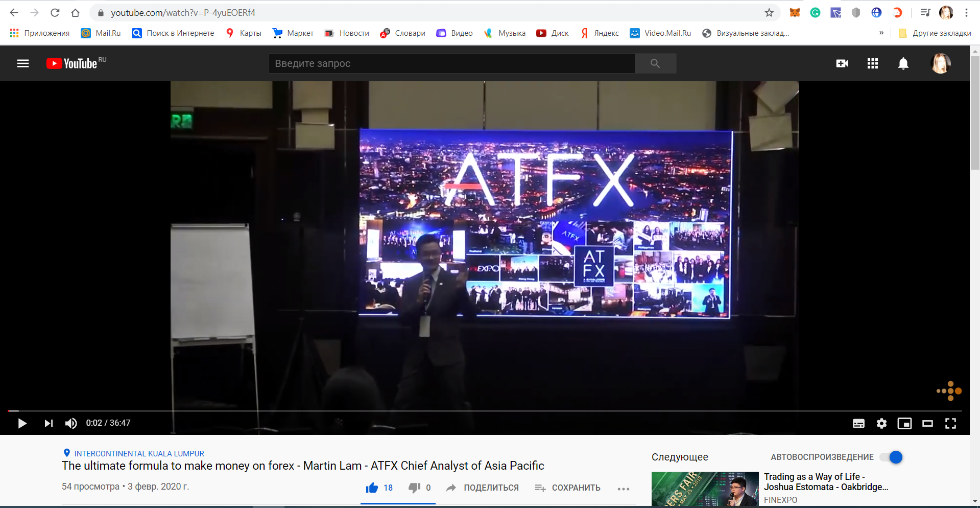Open the create video camera icon

point(842,63)
